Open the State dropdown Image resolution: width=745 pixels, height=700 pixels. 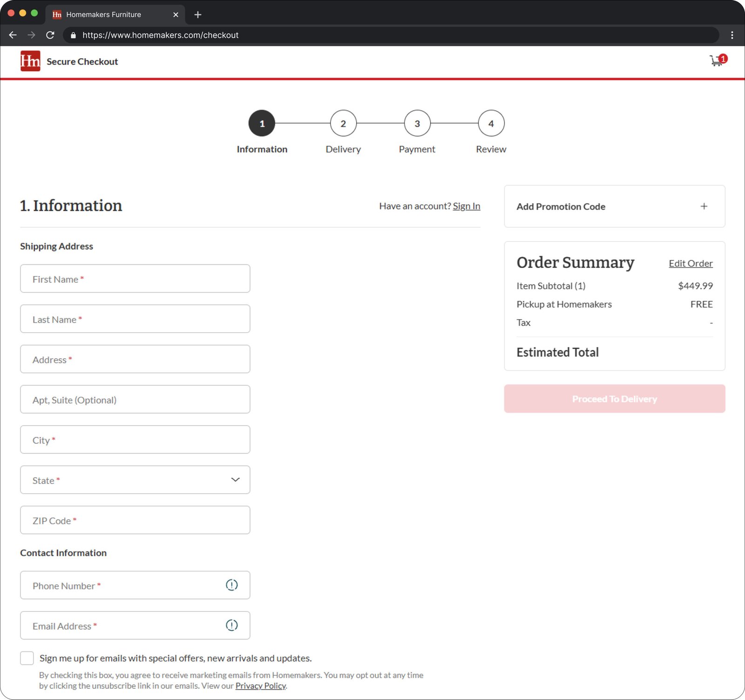click(135, 480)
